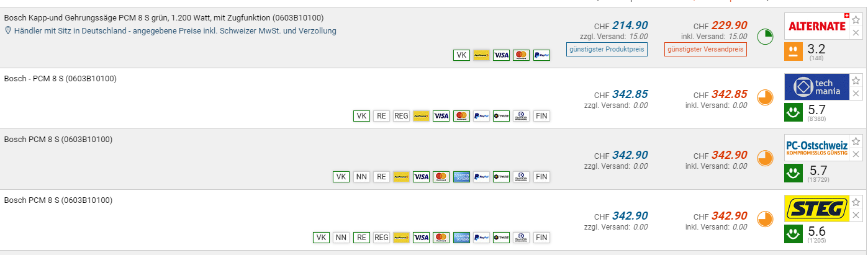Open the 'Bosch - PCM 8 S' techmania listing

click(60, 79)
